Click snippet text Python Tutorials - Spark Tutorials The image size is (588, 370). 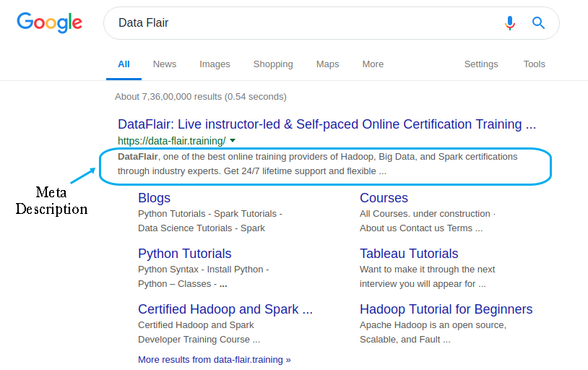[210, 214]
